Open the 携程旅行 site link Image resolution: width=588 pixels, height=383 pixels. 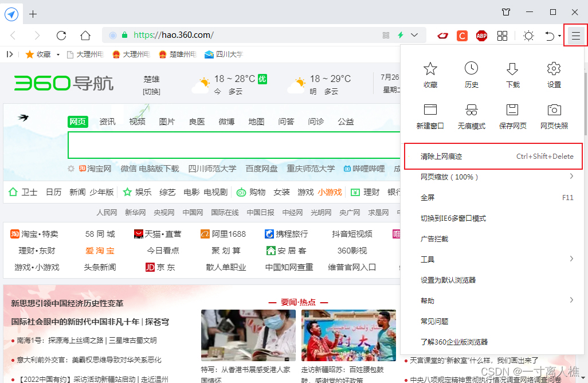point(286,234)
